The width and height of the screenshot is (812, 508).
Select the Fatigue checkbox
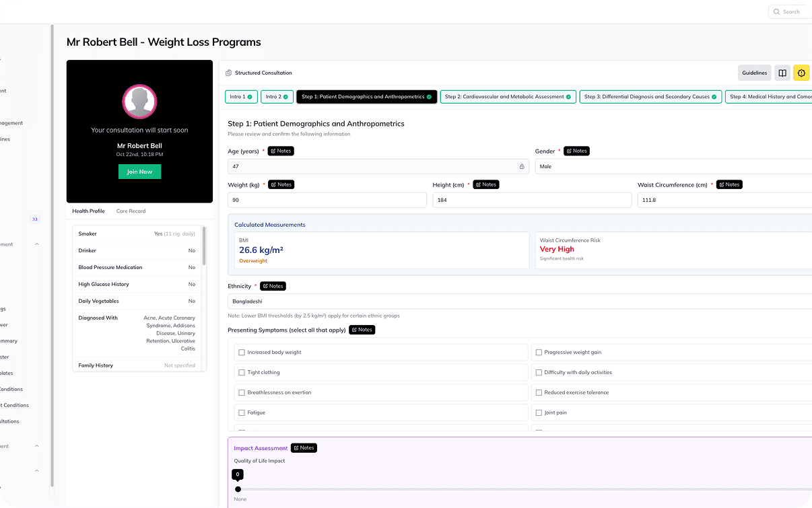[242, 412]
